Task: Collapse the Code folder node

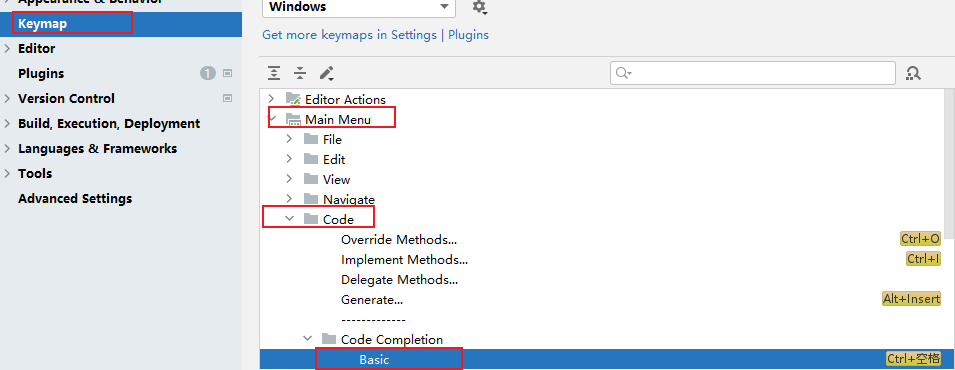Action: point(290,219)
